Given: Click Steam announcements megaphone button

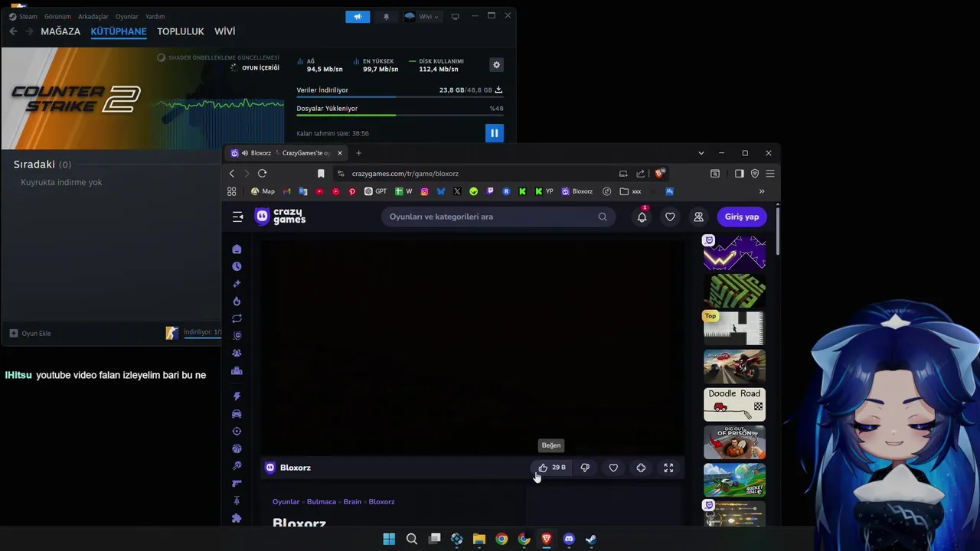Looking at the screenshot, I should (x=358, y=16).
